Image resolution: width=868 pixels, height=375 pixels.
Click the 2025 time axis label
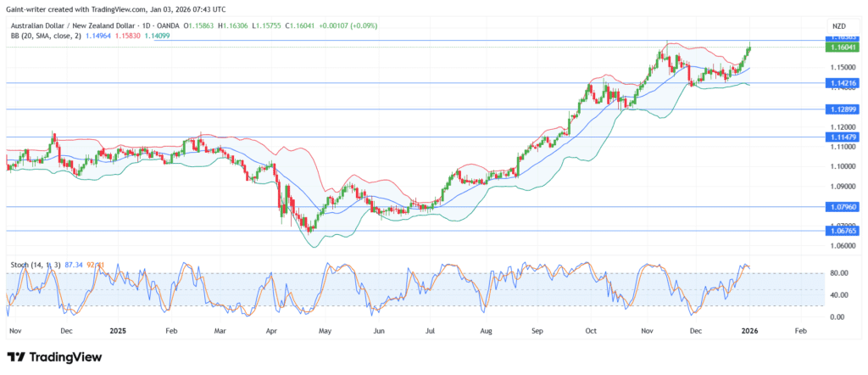118,331
